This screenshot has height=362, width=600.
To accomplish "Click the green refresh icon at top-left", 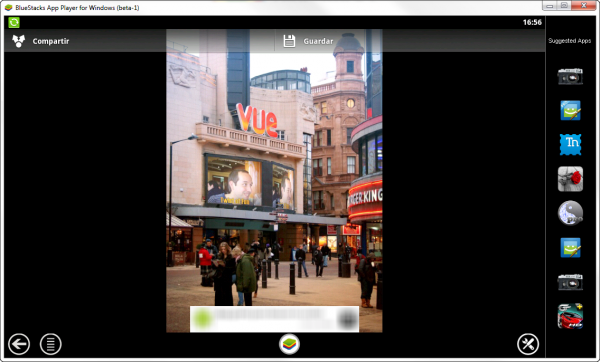I will 14,23.
